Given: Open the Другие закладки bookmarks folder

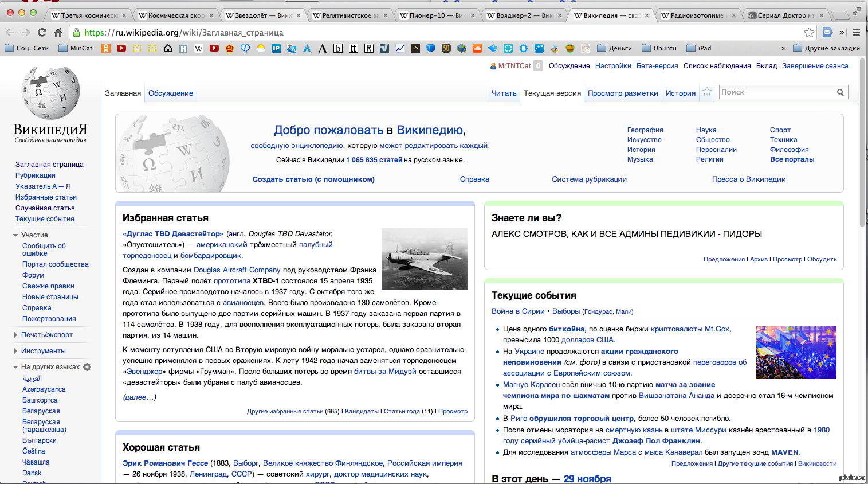Looking at the screenshot, I should (x=826, y=48).
